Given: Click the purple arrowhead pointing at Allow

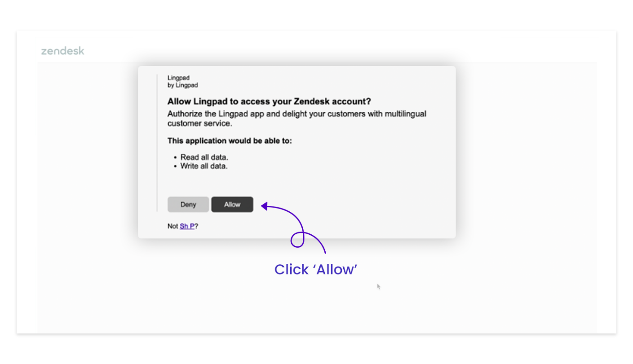Looking at the screenshot, I should pyautogui.click(x=265, y=206).
